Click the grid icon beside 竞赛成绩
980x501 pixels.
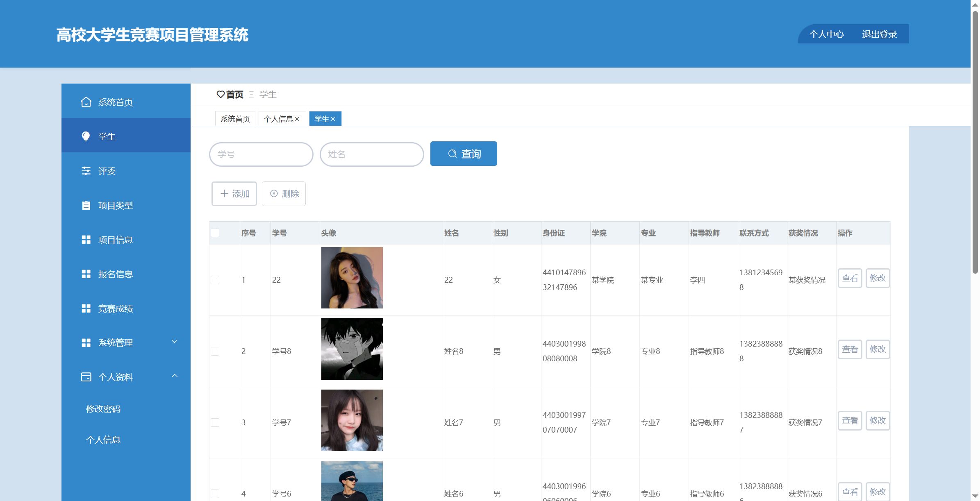pos(86,308)
